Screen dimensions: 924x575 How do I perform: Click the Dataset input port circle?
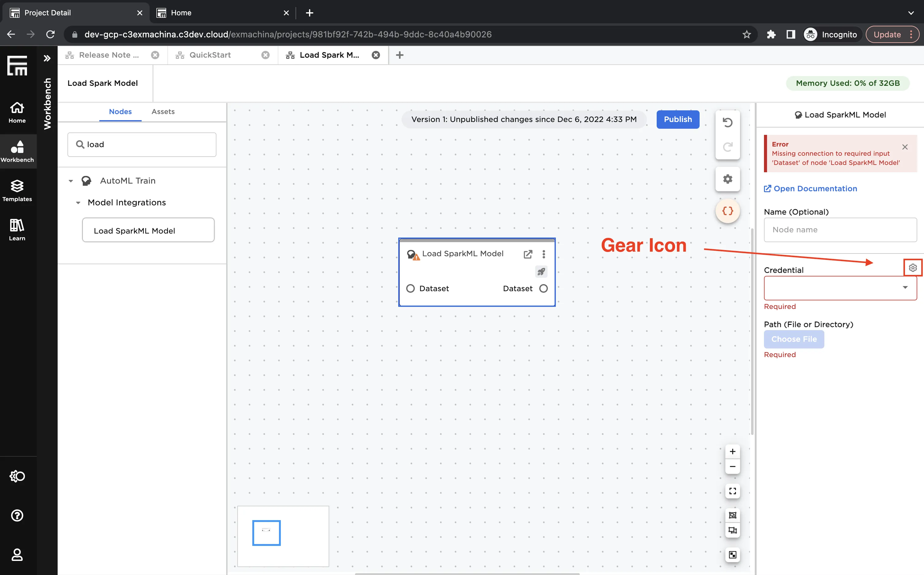click(410, 289)
